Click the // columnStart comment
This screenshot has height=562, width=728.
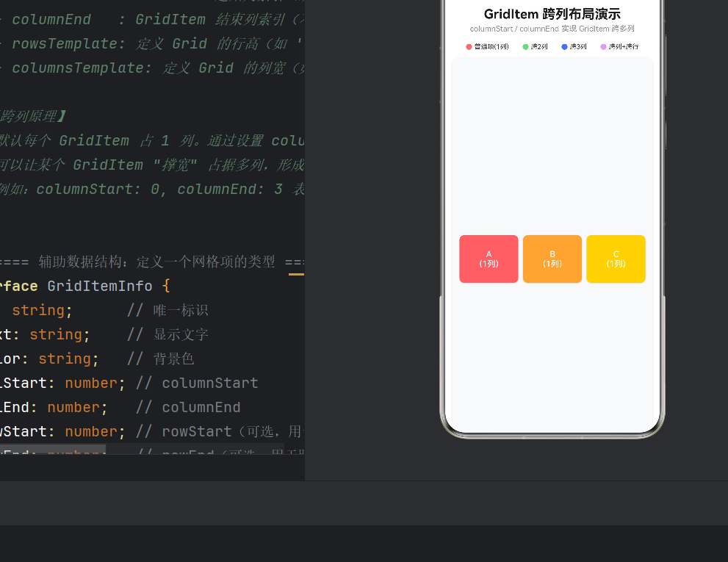(197, 383)
